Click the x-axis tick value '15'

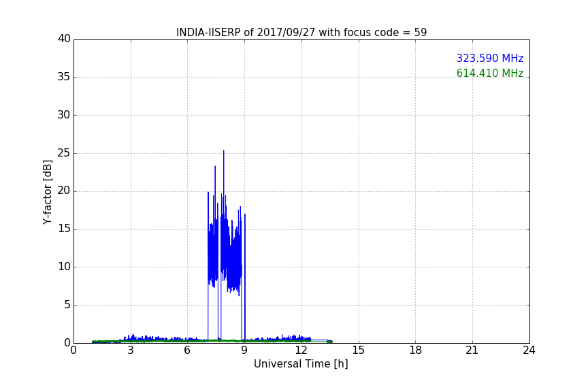[359, 350]
